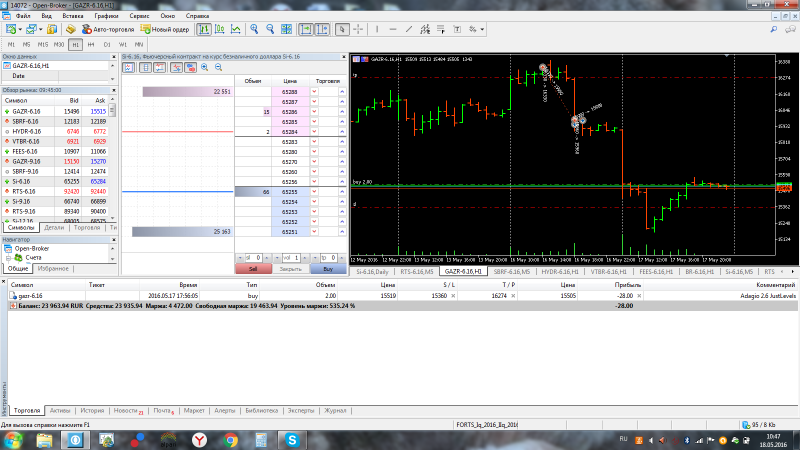Open Google Chrome from the taskbar
Image resolution: width=800 pixels, height=450 pixels.
[x=231, y=440]
